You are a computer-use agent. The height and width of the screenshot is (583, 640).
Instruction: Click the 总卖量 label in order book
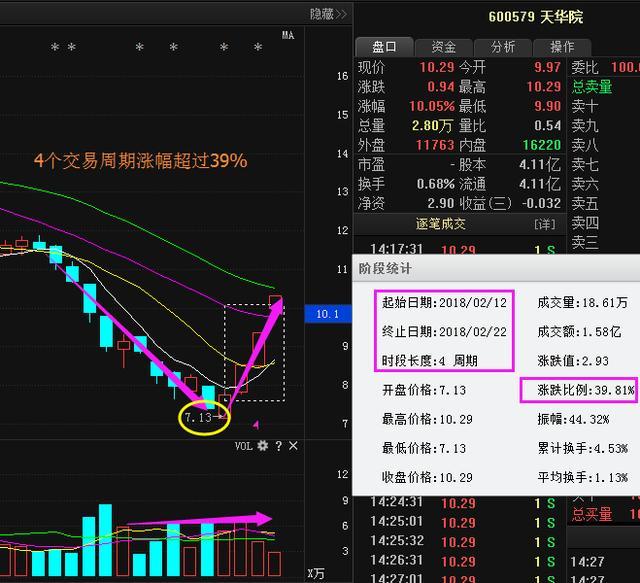point(591,87)
